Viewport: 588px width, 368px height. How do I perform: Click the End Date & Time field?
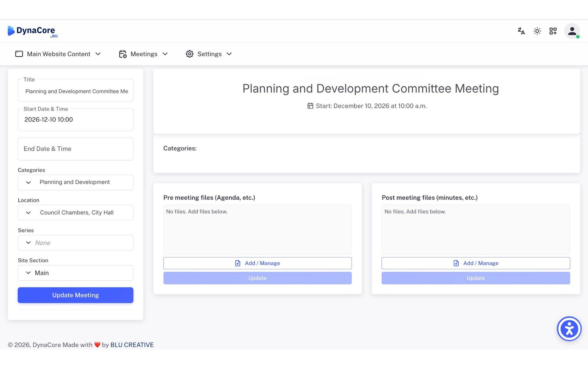coord(75,149)
